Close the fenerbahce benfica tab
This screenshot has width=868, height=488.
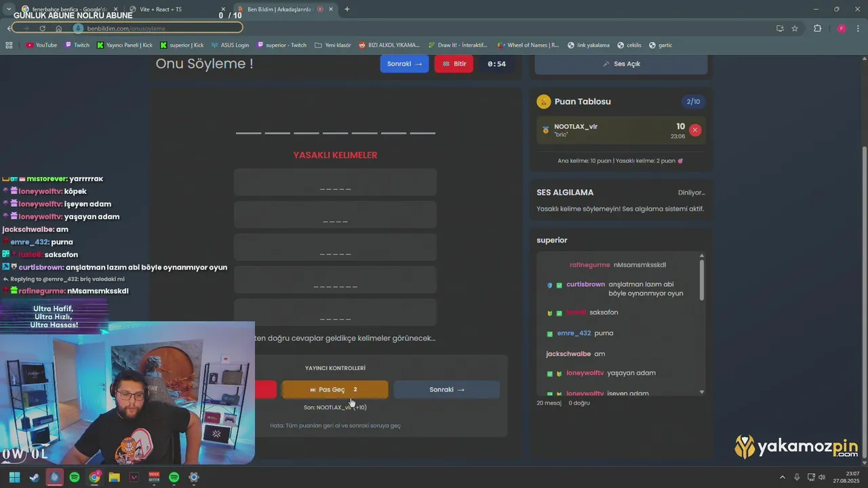point(115,9)
